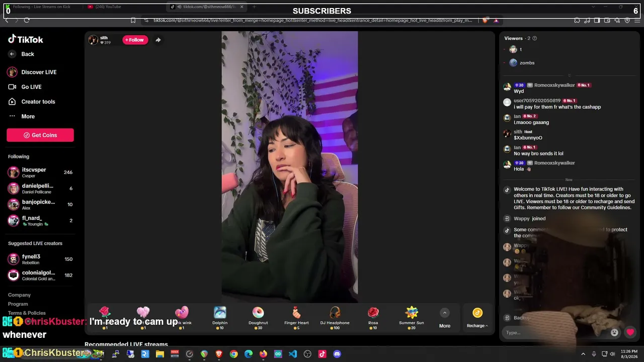Open fl_nard_'s live stream from Following
This screenshot has height=362, width=644.
(40, 221)
